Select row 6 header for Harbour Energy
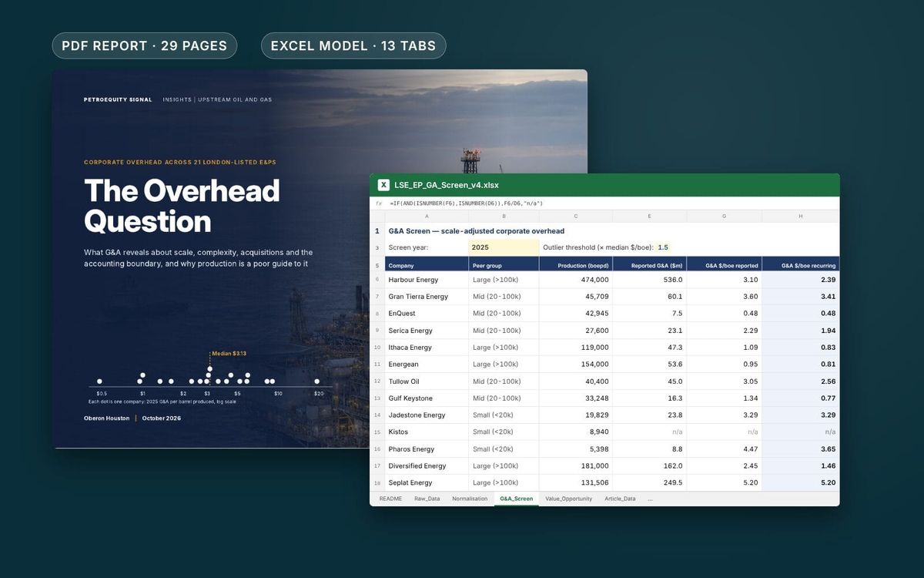 point(377,280)
